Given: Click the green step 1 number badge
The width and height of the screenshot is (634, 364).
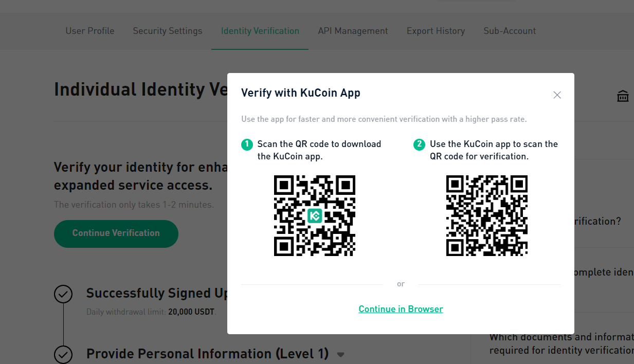Looking at the screenshot, I should coord(247,144).
